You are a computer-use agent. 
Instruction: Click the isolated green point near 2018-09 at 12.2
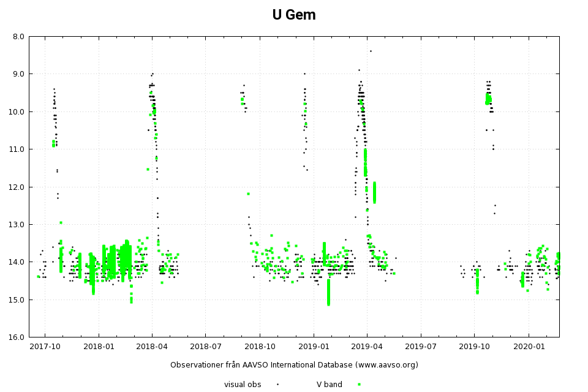(x=248, y=194)
